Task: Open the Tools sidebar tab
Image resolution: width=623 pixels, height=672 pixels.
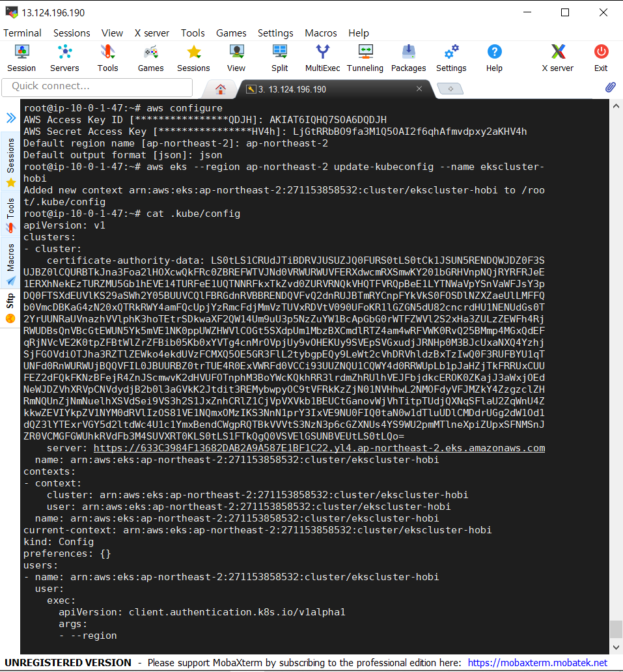Action: tap(10, 216)
